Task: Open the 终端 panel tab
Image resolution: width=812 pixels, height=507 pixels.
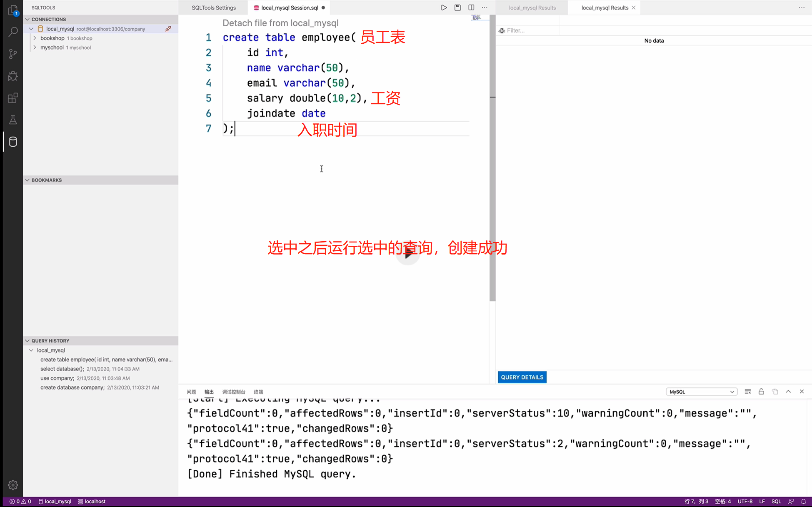Action: [x=258, y=392]
